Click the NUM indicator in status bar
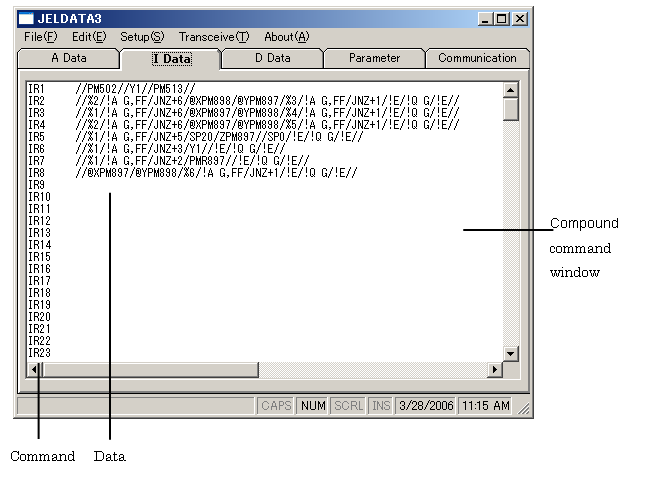Screen dimensions: 667x483 [311, 406]
